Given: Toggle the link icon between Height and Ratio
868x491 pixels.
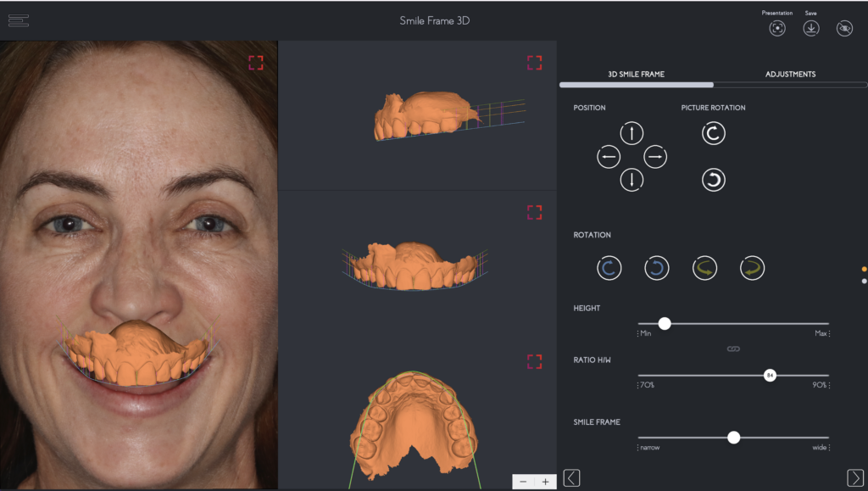Looking at the screenshot, I should (733, 349).
